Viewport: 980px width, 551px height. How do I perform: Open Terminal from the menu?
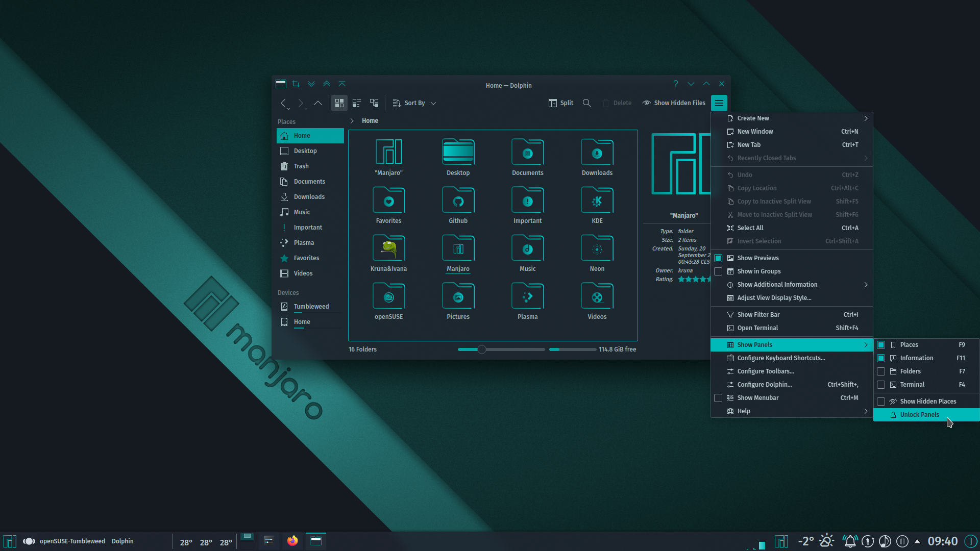coord(792,328)
